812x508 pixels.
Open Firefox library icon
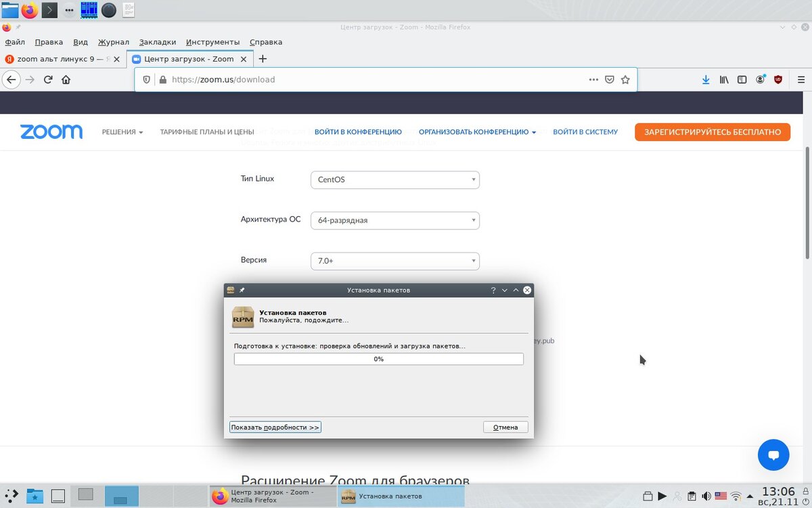(724, 79)
